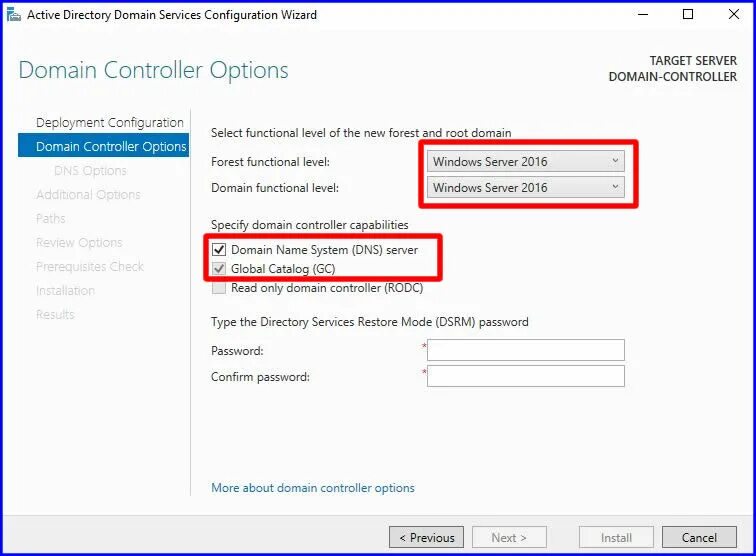Click the 'Password:' label
The height and width of the screenshot is (556, 756).
(x=237, y=351)
